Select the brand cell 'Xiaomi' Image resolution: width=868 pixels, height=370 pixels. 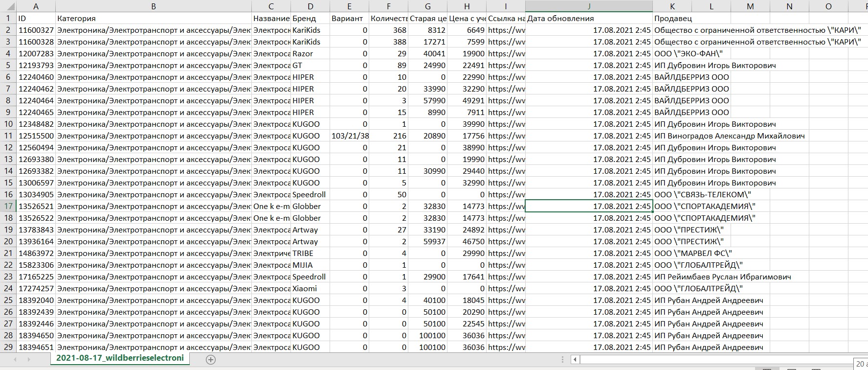point(311,289)
